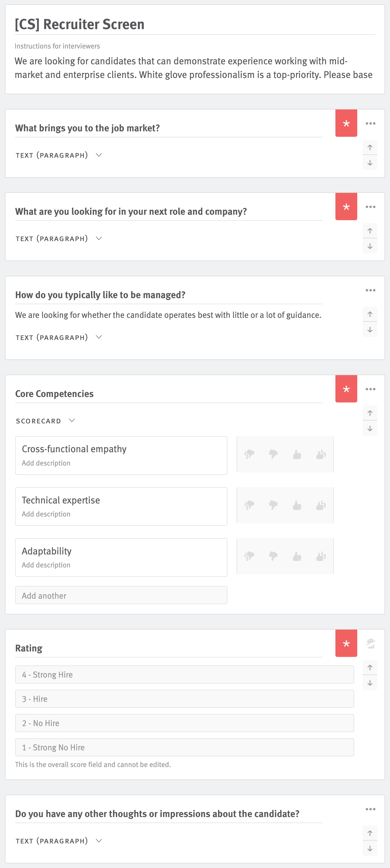Rate Adaptability with a single thumbs-up
The image size is (390, 868).
(x=297, y=556)
